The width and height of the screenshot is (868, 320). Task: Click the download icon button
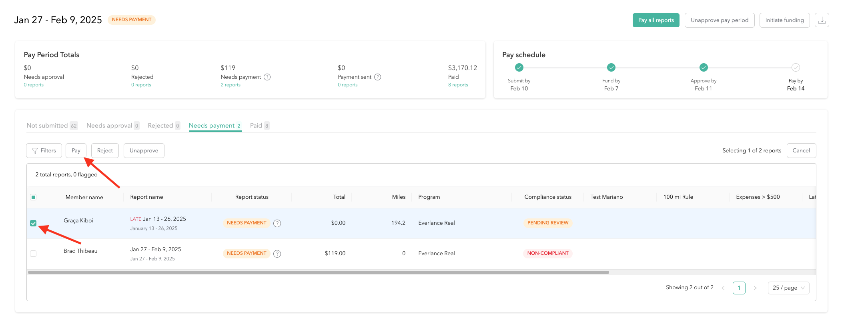tap(822, 20)
